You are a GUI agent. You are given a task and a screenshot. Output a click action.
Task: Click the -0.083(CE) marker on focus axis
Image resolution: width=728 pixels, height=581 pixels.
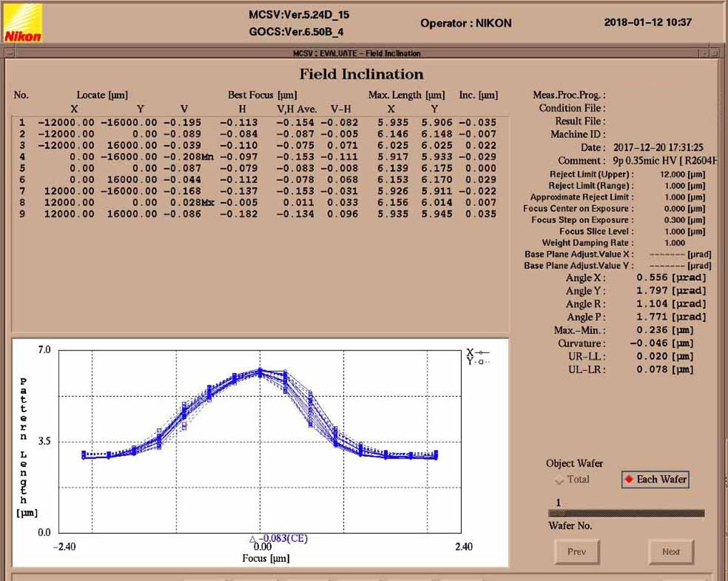(279, 539)
